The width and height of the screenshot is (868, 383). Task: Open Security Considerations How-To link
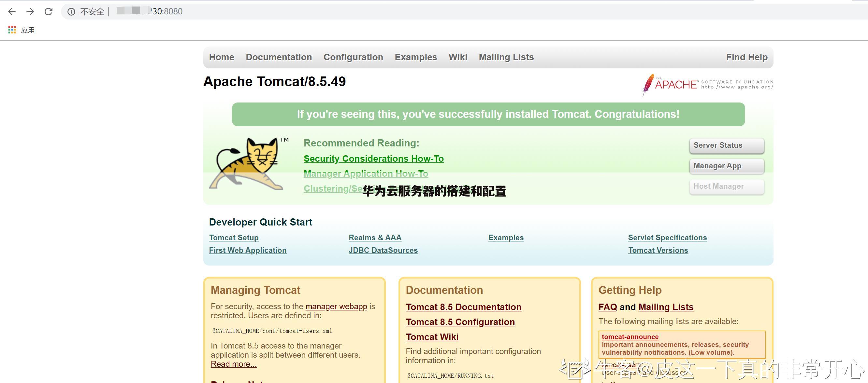coord(373,158)
